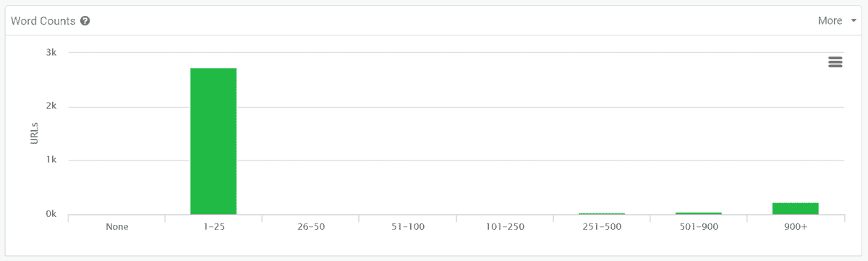Screen dimensions: 868x261
Task: Select the 251-500 tiny bar
Action: pos(602,214)
